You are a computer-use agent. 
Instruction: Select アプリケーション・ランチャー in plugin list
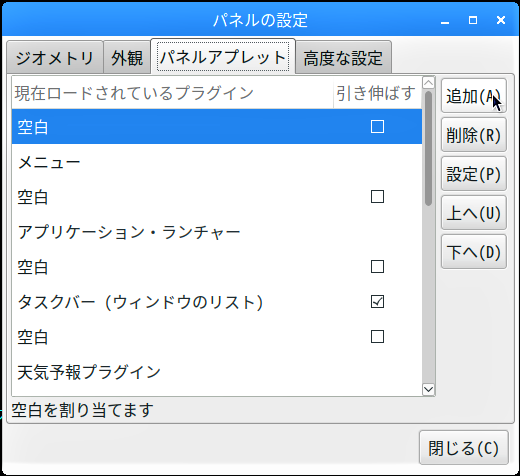(x=217, y=232)
